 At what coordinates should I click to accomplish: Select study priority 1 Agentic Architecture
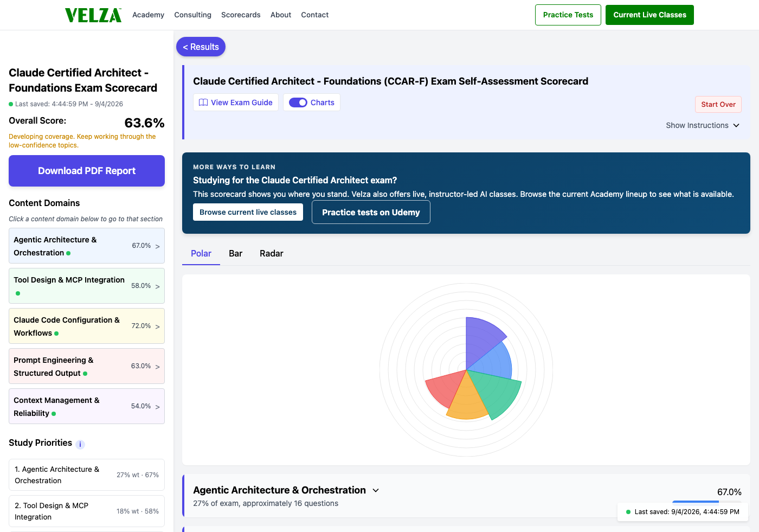pyautogui.click(x=87, y=475)
